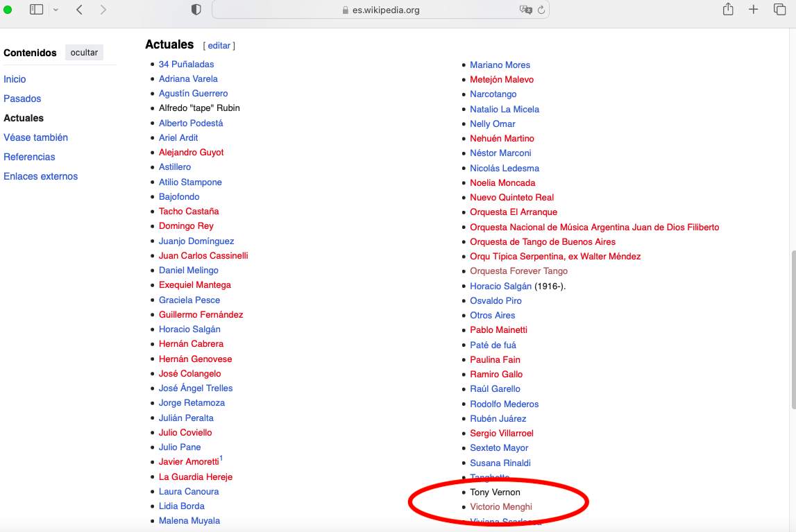Click Orquesta Forever Tango link
Screen dimensions: 796x532
pos(519,271)
